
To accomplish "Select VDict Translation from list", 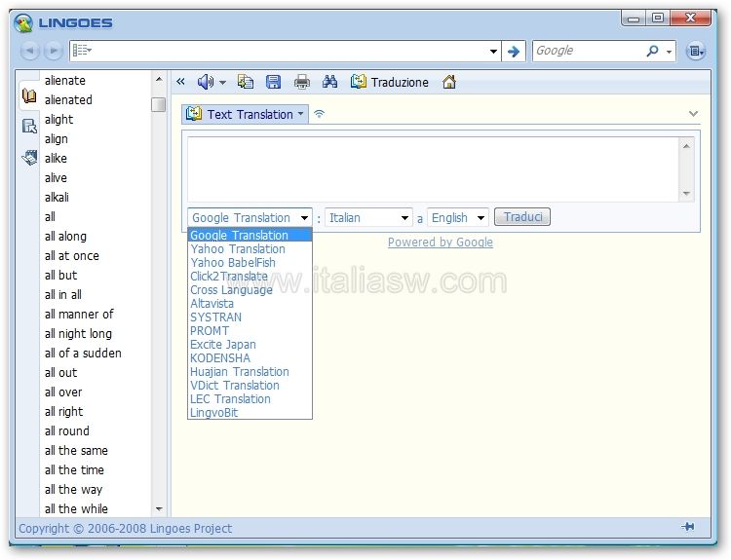I will point(250,386).
